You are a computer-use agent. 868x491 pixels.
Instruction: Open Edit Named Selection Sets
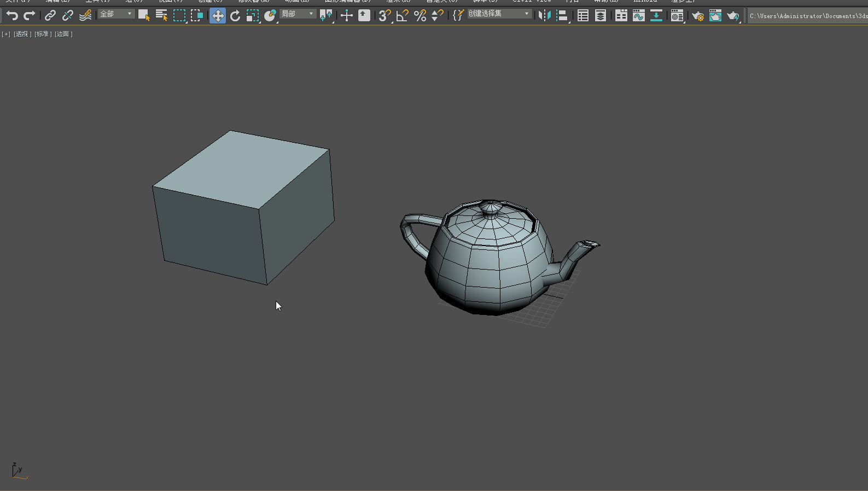(x=458, y=16)
